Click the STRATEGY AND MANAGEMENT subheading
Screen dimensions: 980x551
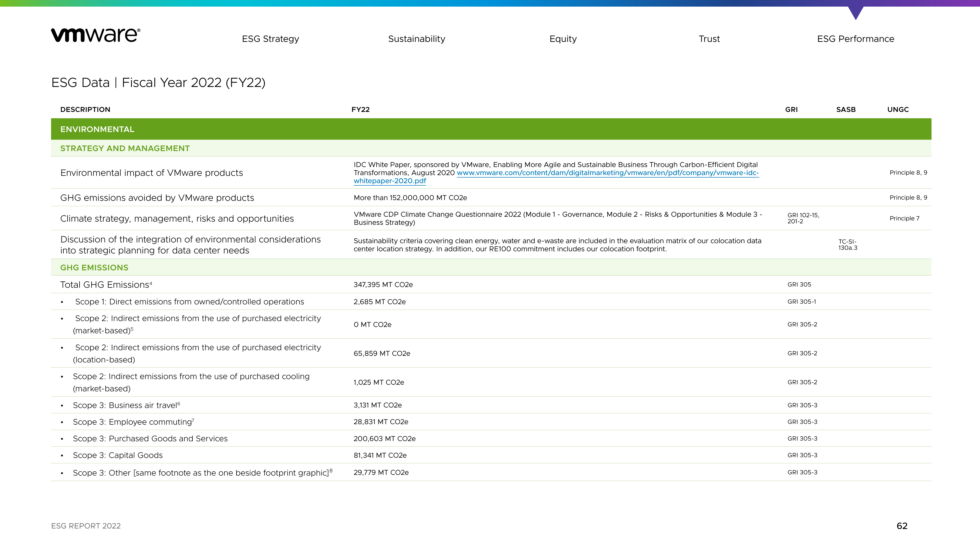tap(125, 148)
